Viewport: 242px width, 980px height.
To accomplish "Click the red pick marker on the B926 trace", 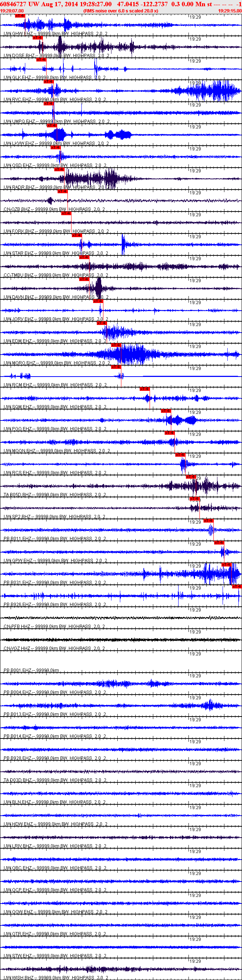I will click(237, 587).
